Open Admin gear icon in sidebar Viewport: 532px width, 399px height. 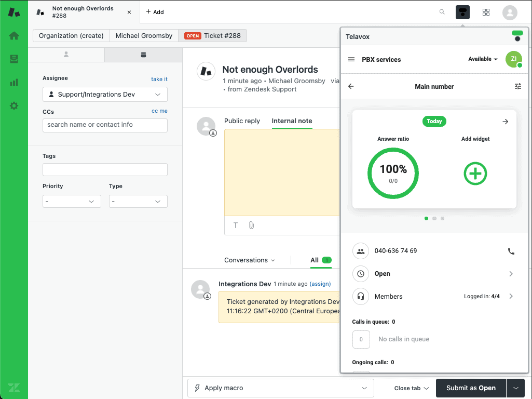(x=14, y=106)
